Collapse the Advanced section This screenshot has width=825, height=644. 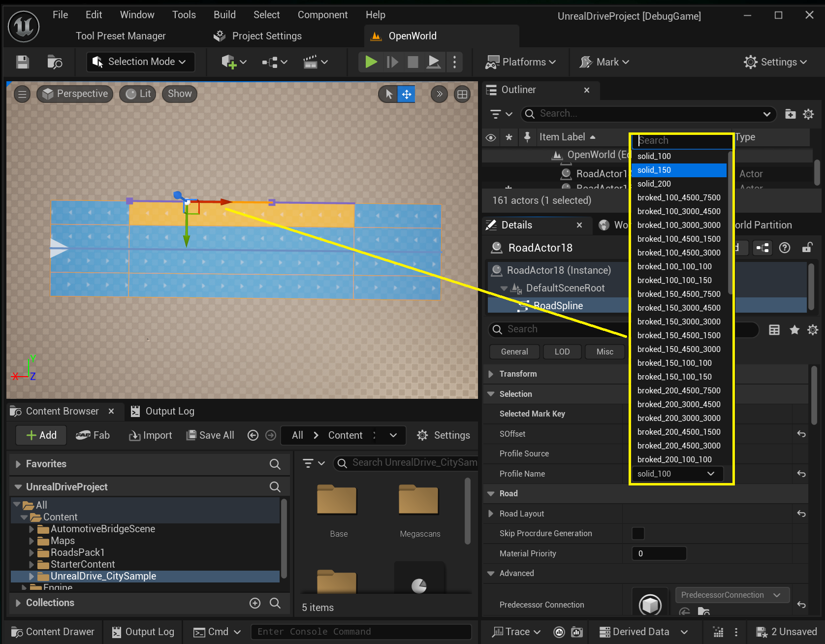tap(491, 573)
